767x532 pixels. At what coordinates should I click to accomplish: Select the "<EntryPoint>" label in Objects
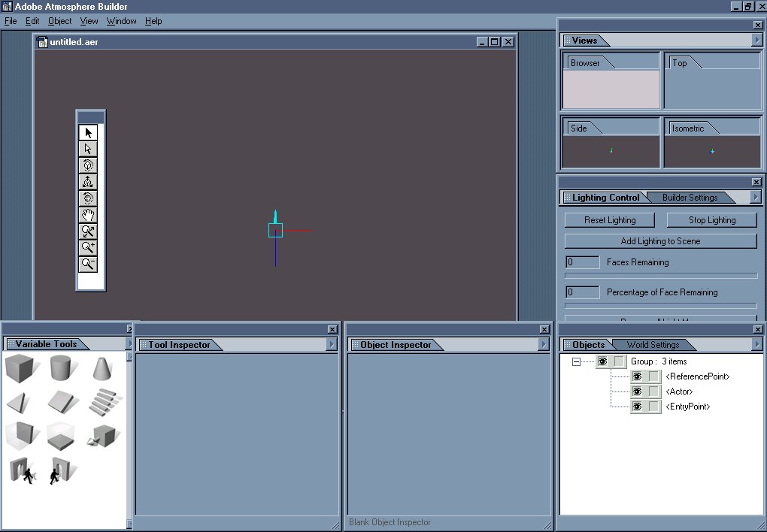688,407
